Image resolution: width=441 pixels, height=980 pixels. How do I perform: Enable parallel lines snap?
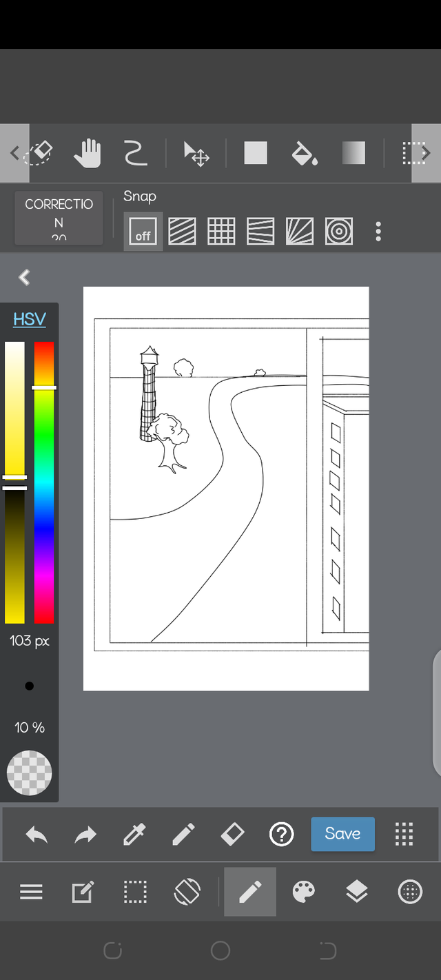pos(182,232)
